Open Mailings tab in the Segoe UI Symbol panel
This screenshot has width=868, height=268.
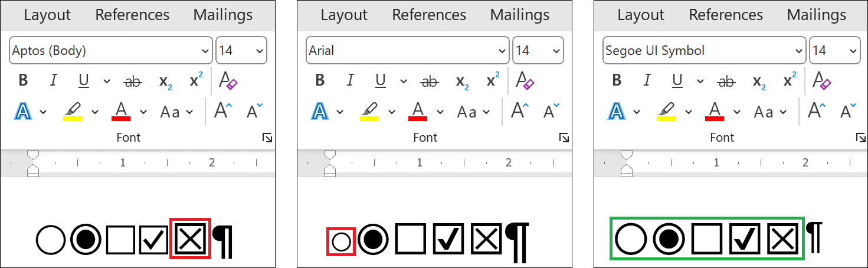click(x=817, y=15)
